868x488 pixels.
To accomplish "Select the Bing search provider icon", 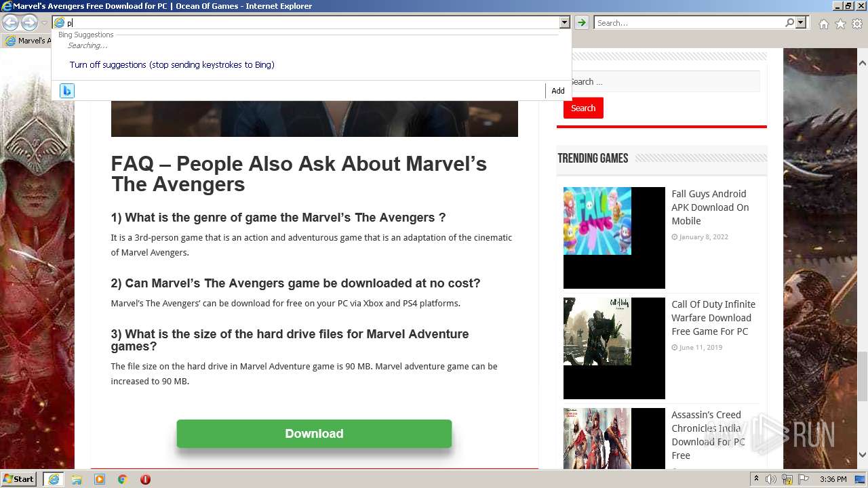I will pyautogui.click(x=66, y=91).
